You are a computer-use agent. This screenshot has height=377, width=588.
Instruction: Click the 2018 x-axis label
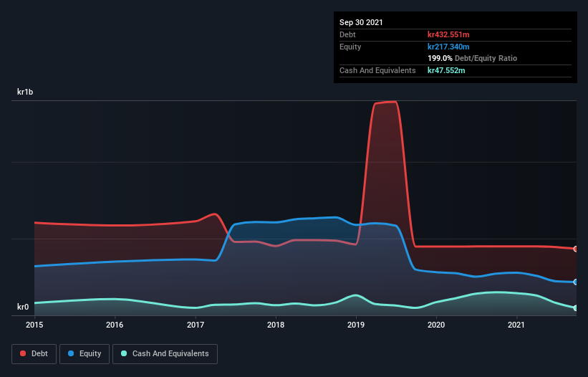point(276,325)
